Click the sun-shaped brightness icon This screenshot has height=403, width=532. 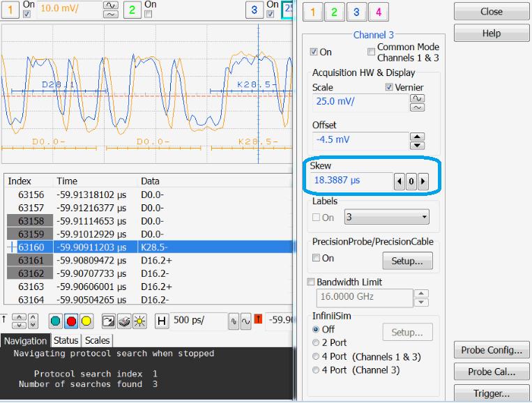coord(140,321)
